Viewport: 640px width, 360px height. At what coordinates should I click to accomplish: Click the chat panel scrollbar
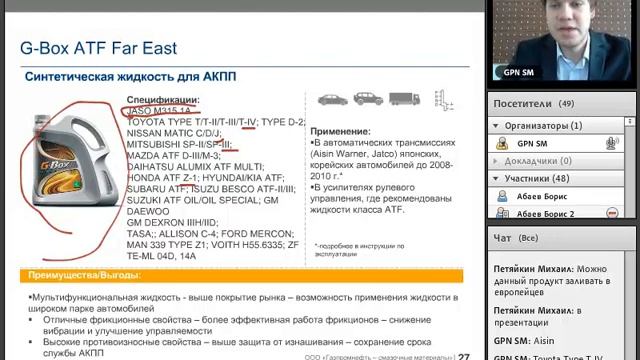(x=630, y=305)
